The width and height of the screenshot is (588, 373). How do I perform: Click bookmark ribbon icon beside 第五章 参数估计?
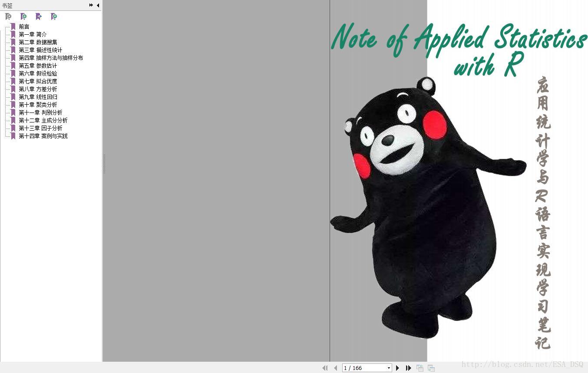(x=13, y=66)
